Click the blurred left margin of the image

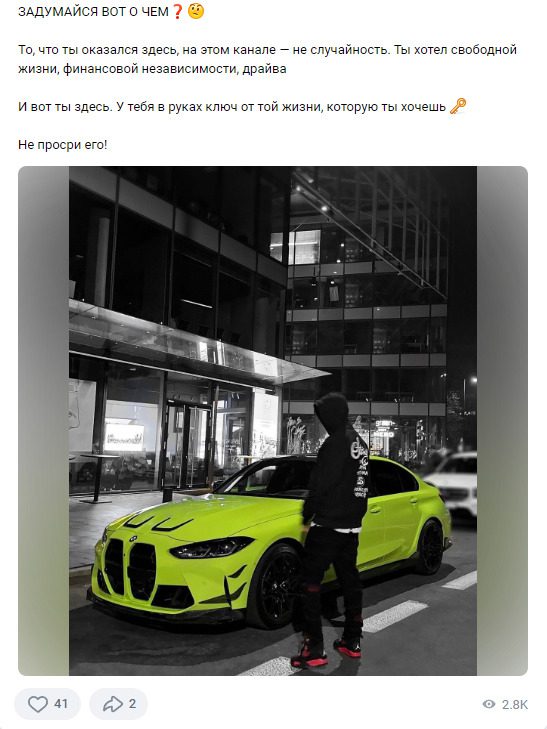click(x=44, y=421)
